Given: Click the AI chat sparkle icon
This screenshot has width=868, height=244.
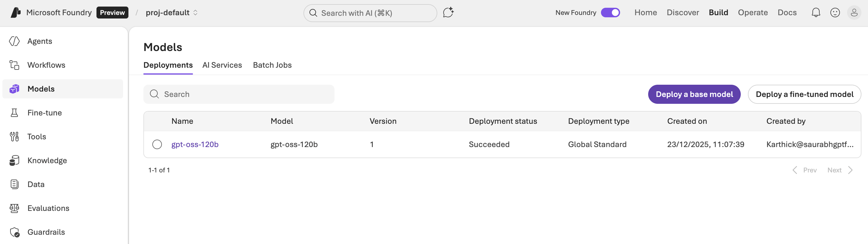Looking at the screenshot, I should click(x=448, y=13).
